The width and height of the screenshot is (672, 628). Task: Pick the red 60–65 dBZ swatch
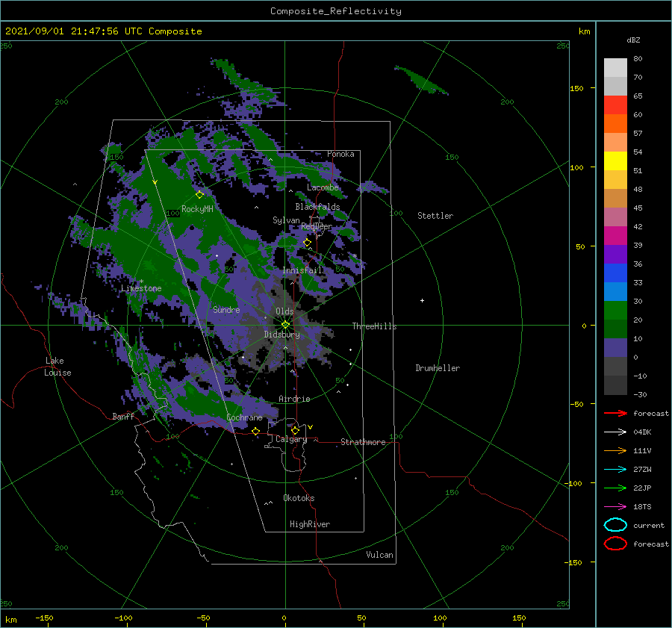615,105
